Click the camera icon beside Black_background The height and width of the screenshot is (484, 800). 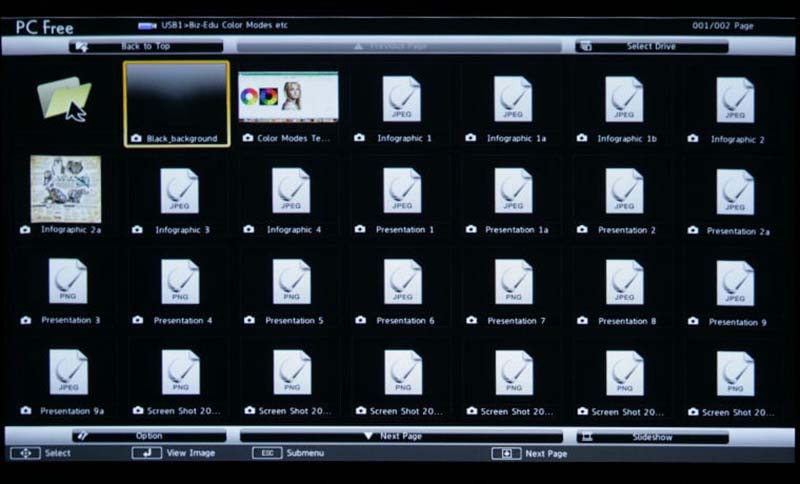136,138
